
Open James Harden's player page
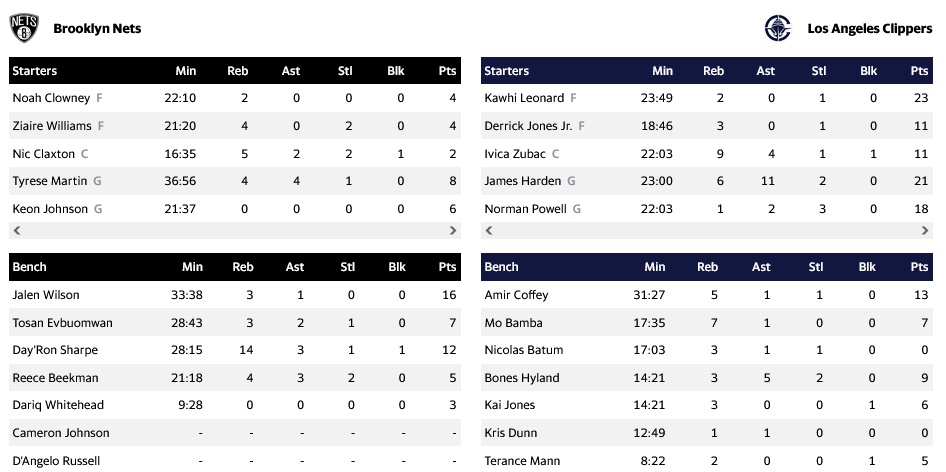[523, 181]
